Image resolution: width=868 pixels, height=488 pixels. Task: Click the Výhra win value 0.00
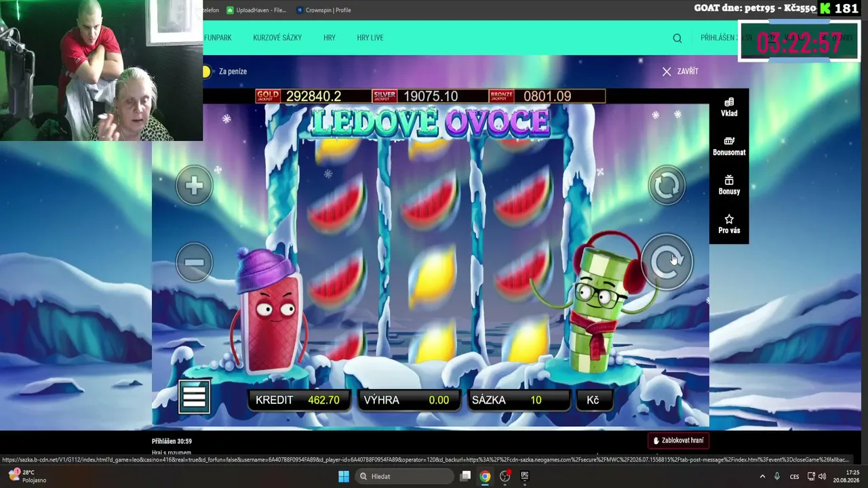(x=439, y=400)
